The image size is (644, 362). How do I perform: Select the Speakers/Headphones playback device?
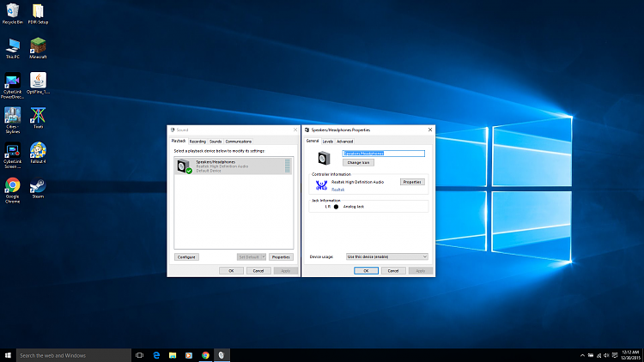click(x=234, y=166)
